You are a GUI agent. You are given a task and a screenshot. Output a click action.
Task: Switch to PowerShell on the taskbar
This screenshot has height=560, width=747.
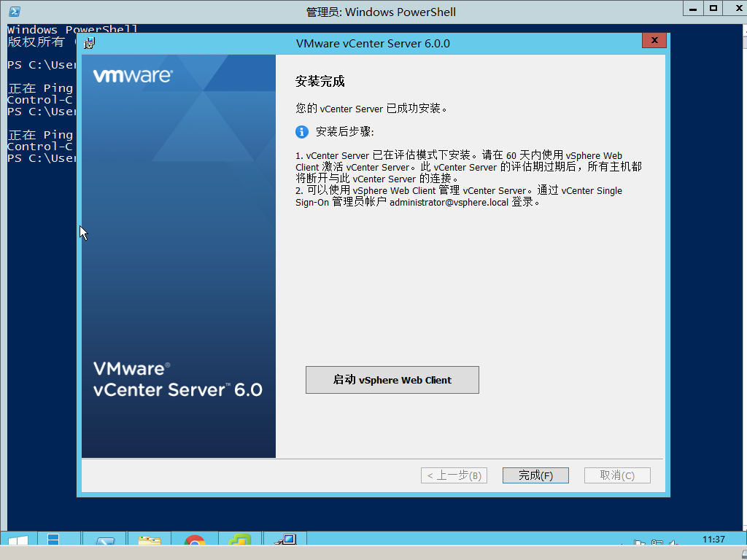tap(105, 540)
